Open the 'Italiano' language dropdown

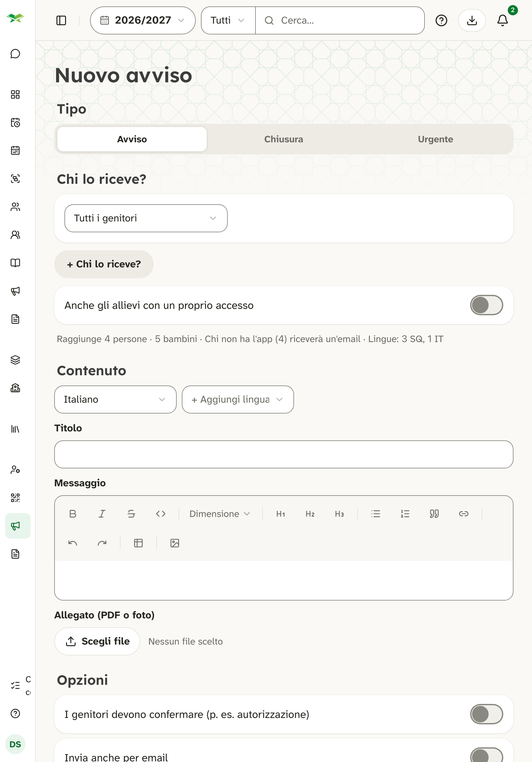pos(115,399)
